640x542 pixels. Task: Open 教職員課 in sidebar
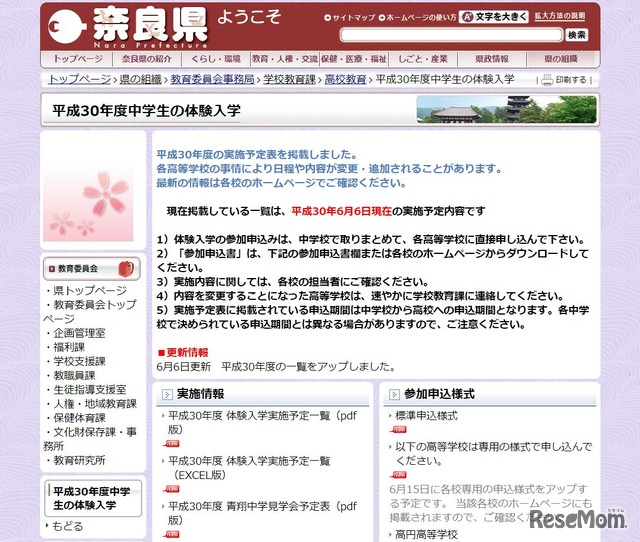pos(74,375)
